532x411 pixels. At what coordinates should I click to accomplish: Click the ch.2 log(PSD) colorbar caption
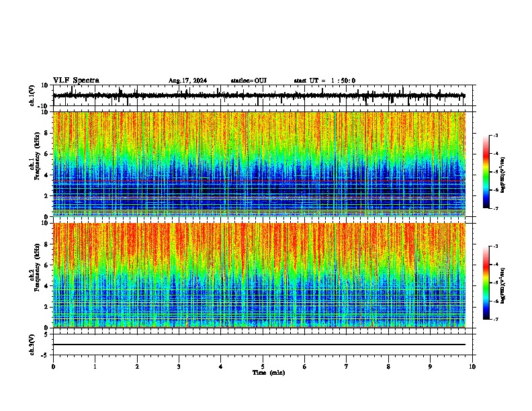(502, 286)
